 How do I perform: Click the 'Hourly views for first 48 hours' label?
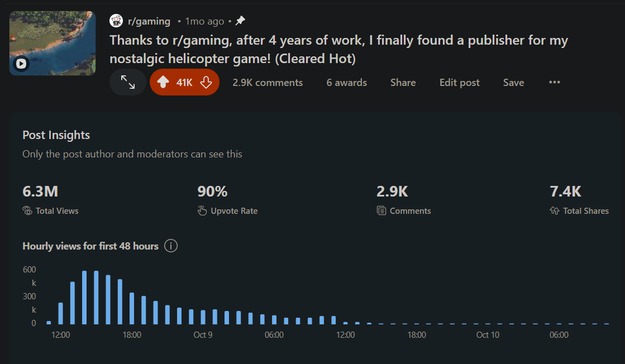(x=90, y=246)
